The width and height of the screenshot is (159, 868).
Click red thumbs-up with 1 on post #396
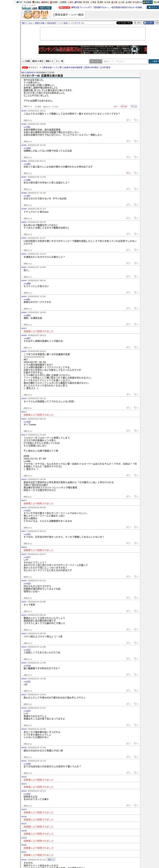point(129,173)
